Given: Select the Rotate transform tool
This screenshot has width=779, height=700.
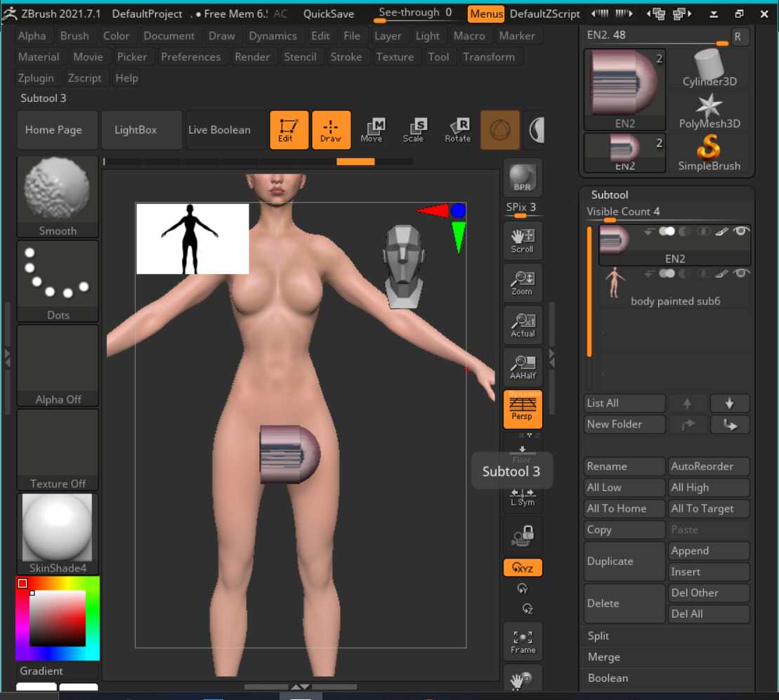Looking at the screenshot, I should [x=457, y=130].
